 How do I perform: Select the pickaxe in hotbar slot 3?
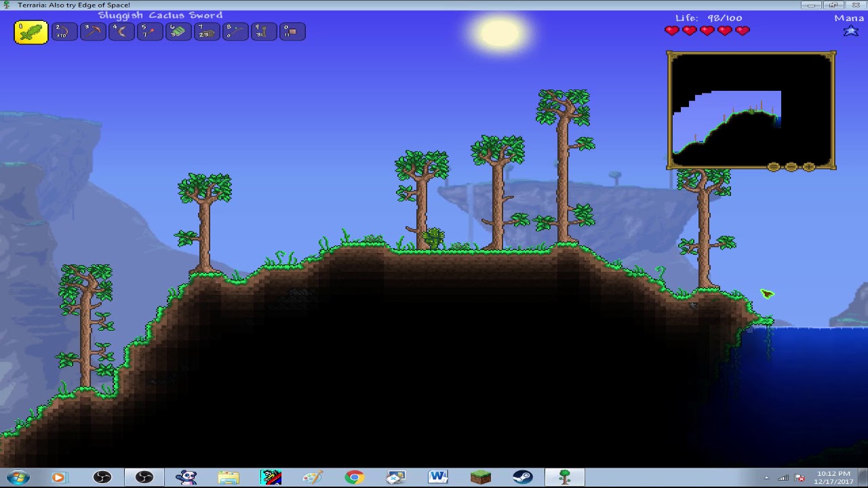point(93,31)
